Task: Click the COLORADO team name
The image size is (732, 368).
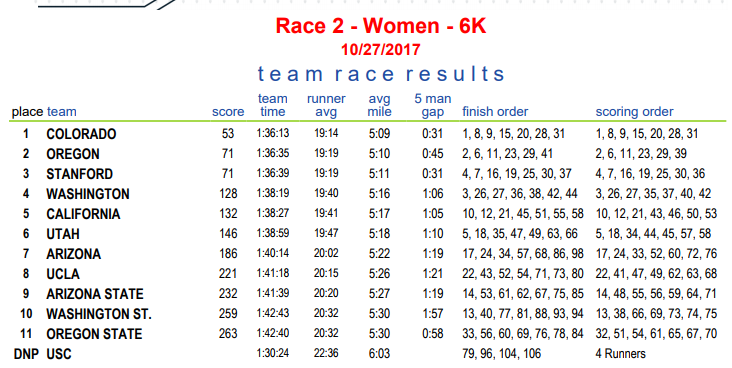Action: (81, 134)
